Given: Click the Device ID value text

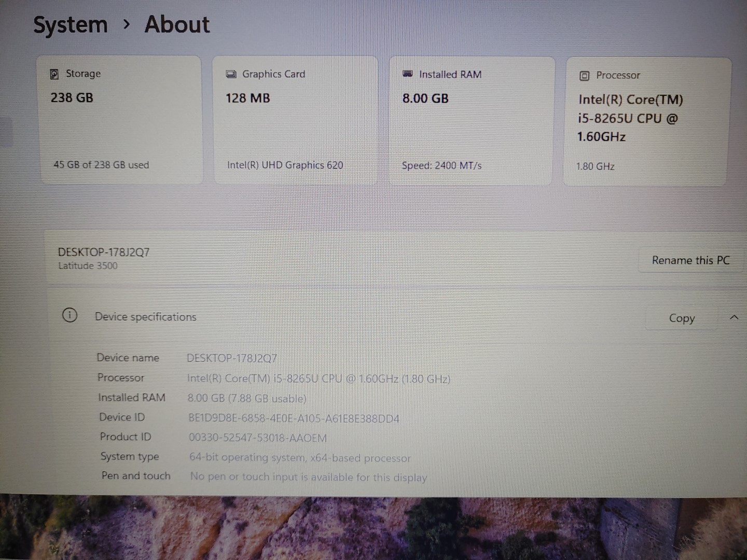Looking at the screenshot, I should tap(294, 418).
